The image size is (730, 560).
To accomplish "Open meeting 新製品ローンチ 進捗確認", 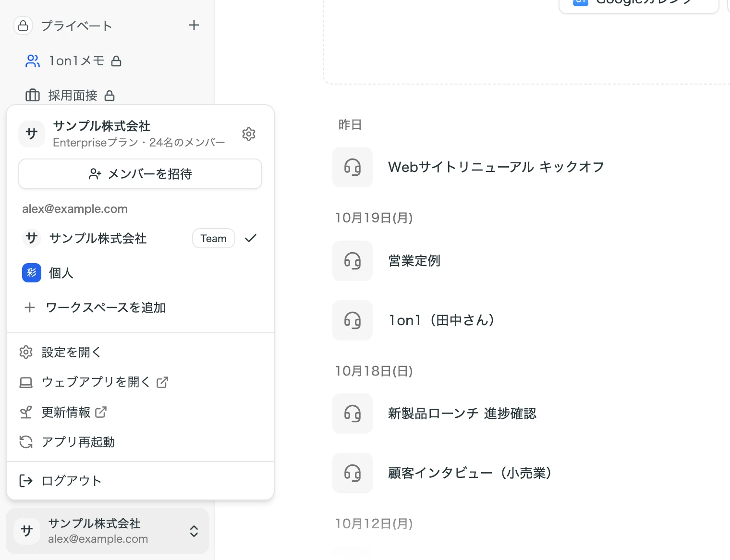I will pyautogui.click(x=462, y=414).
